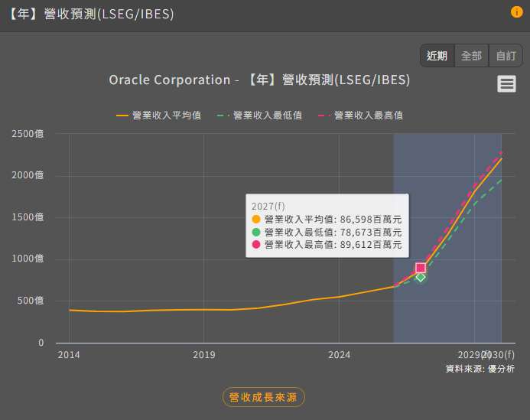Click the orange info icon
This screenshot has height=420, width=530.
[517, 12]
